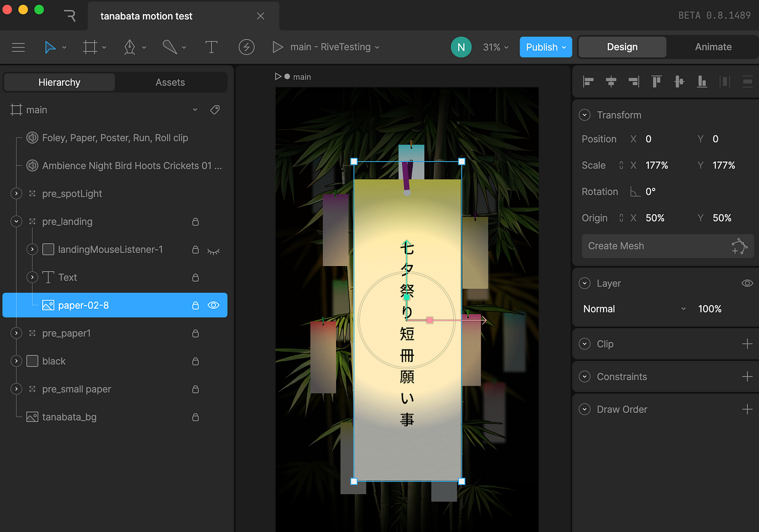Open the Normal blend mode dropdown
The image size is (759, 532).
click(x=635, y=309)
